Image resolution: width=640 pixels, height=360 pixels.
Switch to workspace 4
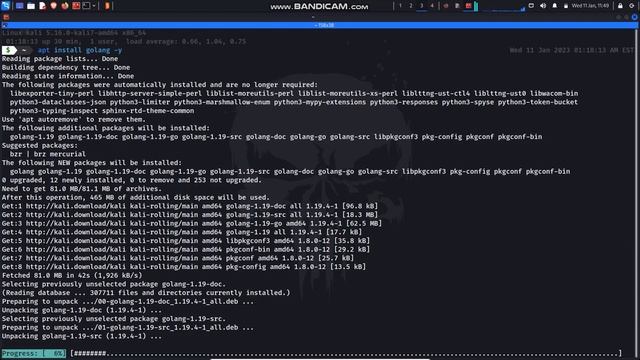coord(432,6)
